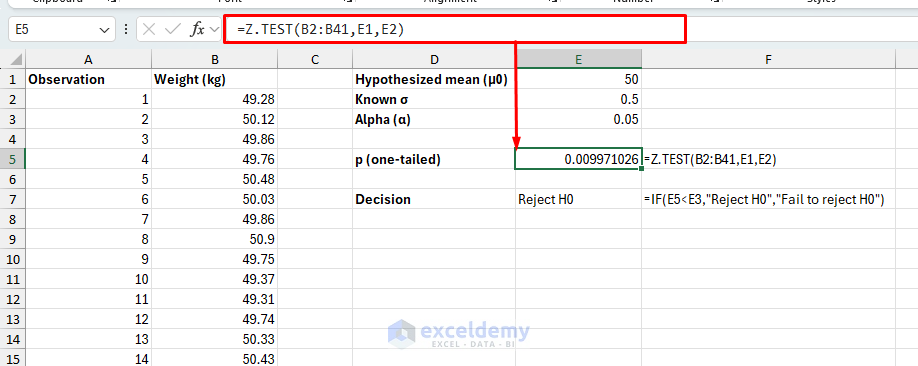Select row 15 header
This screenshot has width=918, height=366.
13,359
